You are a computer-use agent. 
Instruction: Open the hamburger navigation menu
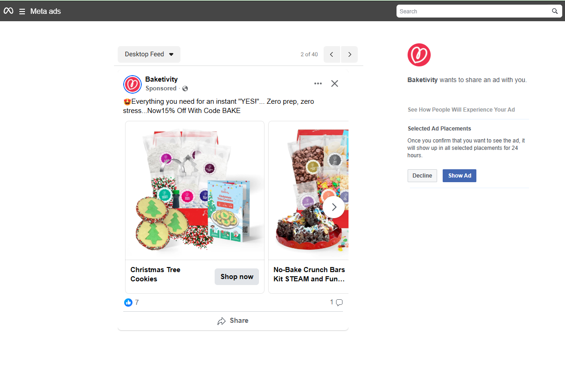[x=22, y=12]
